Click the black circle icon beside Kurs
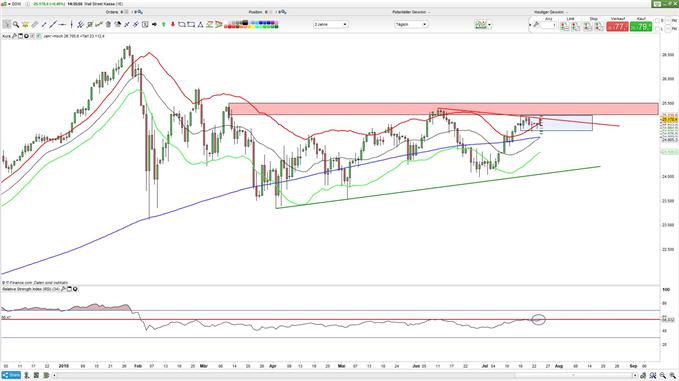 click(x=26, y=36)
